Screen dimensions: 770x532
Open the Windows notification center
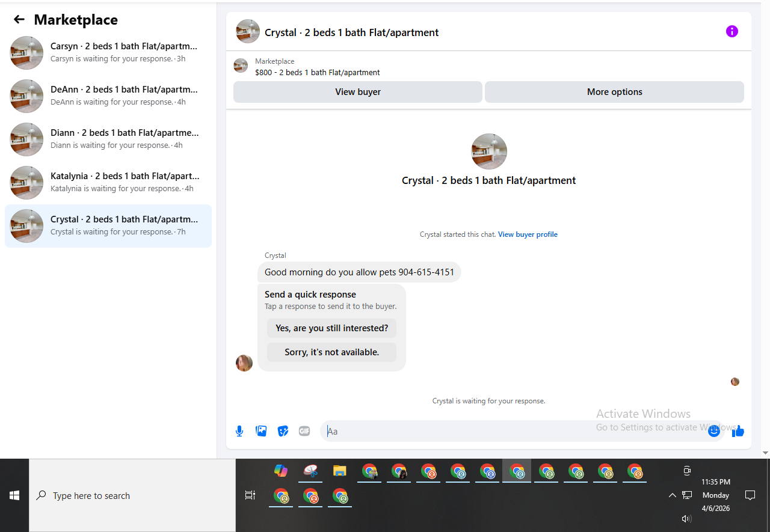[x=750, y=495]
